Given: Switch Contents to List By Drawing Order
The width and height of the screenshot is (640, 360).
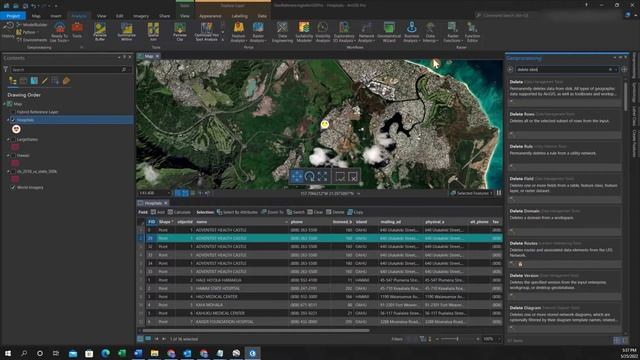Looking at the screenshot, I should point(13,81).
